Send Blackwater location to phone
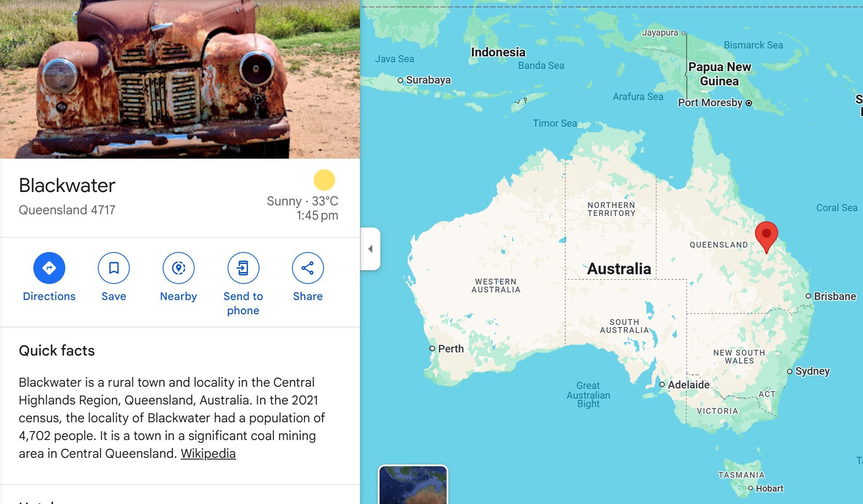The image size is (863, 504). pos(243,268)
